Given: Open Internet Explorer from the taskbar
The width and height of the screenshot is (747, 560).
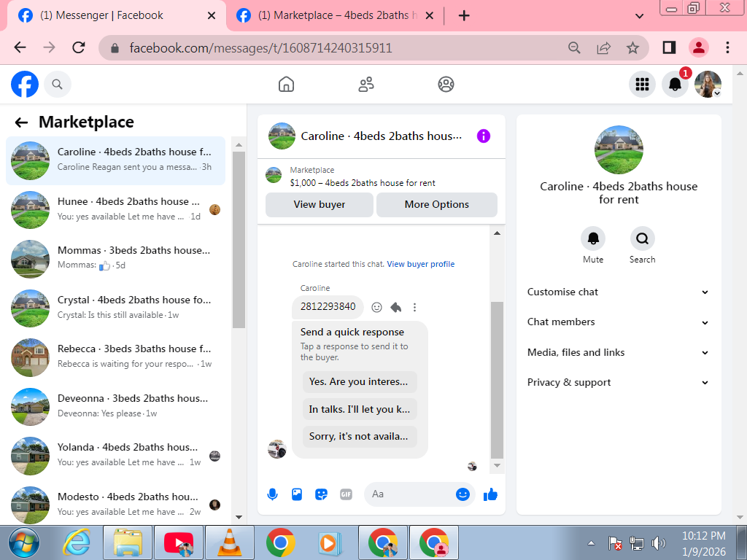Looking at the screenshot, I should (77, 542).
